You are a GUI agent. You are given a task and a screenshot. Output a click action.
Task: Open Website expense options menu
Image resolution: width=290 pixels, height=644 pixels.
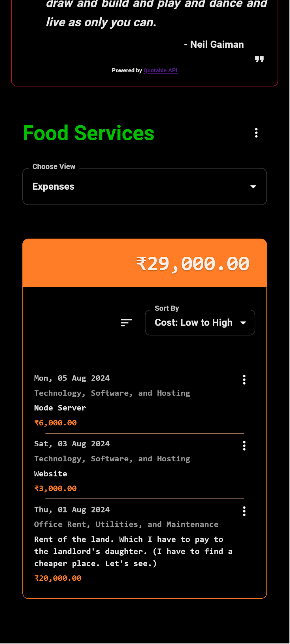pyautogui.click(x=244, y=446)
